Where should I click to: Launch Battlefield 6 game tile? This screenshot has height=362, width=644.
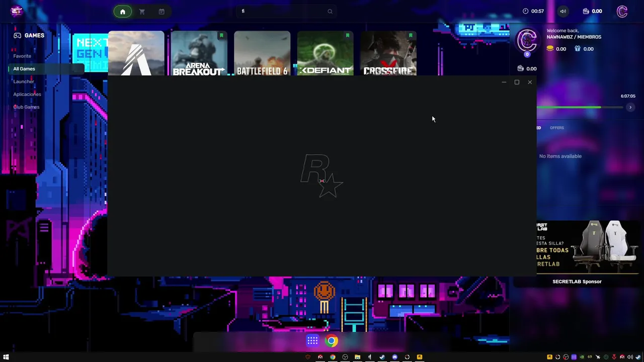262,53
